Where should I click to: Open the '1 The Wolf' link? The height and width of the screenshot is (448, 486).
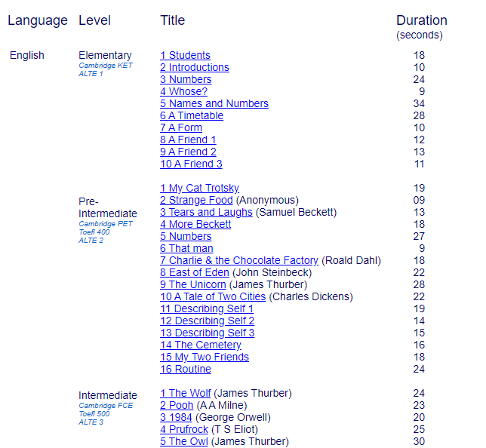tap(185, 394)
